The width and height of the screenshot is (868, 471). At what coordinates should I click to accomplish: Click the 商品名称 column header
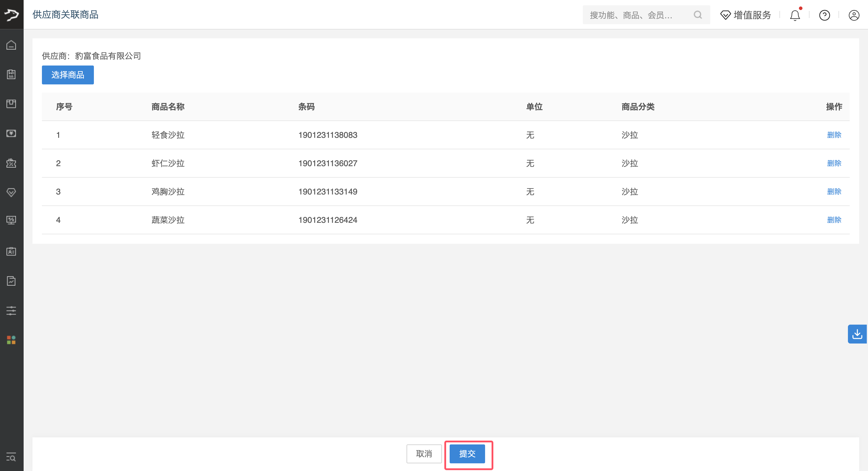coord(168,107)
